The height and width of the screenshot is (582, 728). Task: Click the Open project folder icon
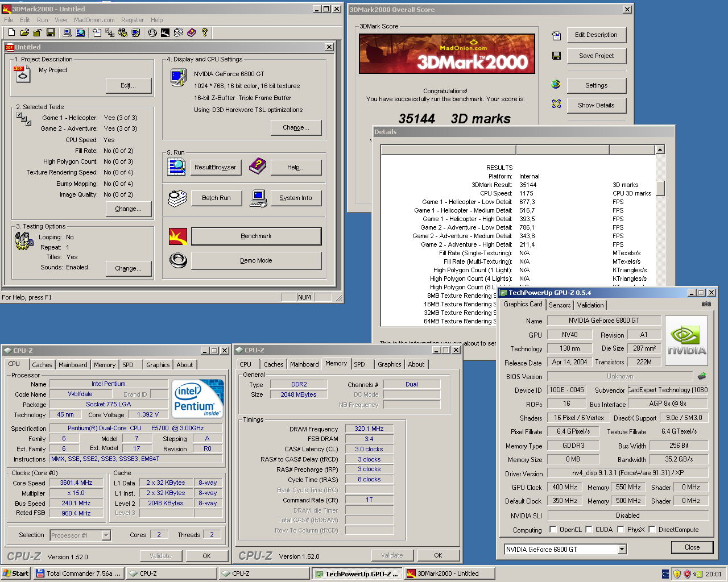(24, 33)
